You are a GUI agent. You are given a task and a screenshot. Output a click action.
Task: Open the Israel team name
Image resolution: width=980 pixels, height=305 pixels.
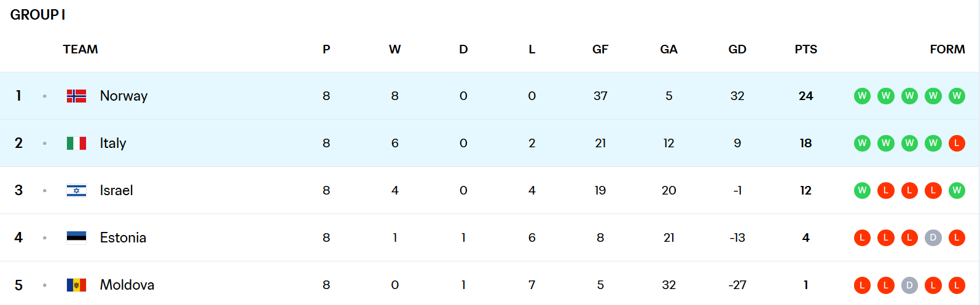point(116,190)
